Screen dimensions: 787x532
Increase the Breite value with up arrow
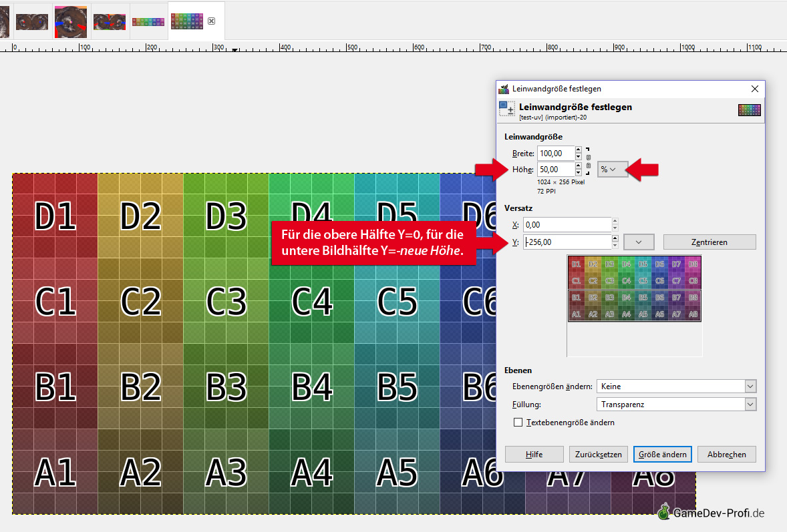578,150
